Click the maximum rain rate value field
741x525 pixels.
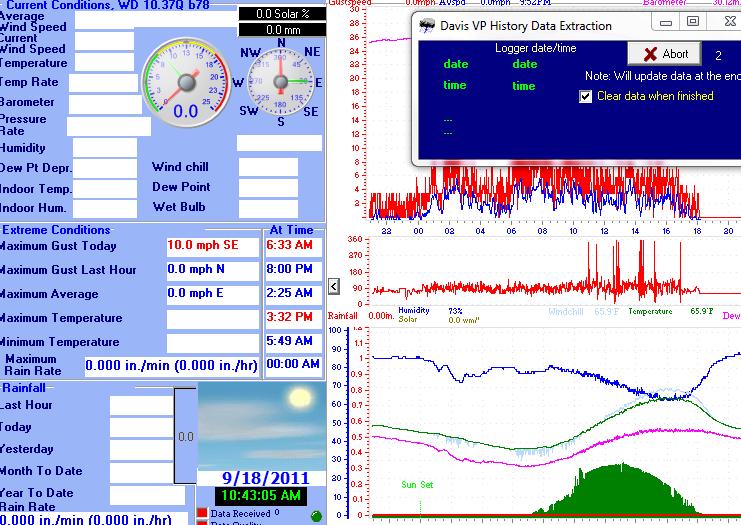pyautogui.click(x=172, y=366)
